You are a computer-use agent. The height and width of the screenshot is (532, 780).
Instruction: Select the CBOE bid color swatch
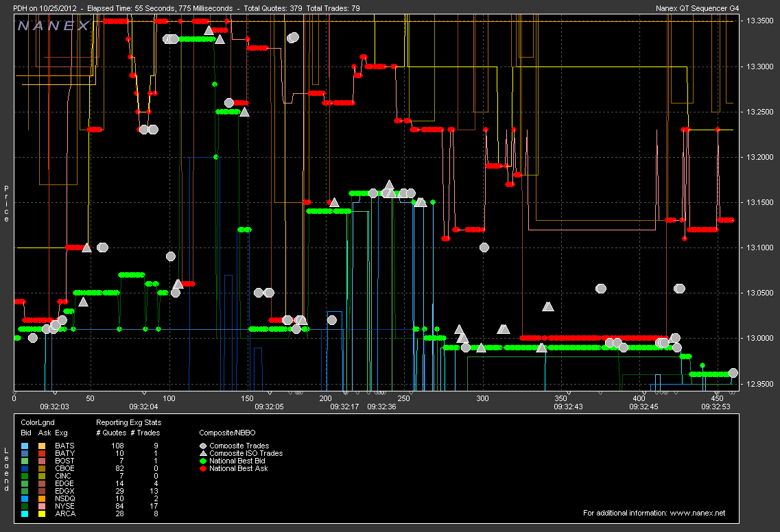pos(25,468)
